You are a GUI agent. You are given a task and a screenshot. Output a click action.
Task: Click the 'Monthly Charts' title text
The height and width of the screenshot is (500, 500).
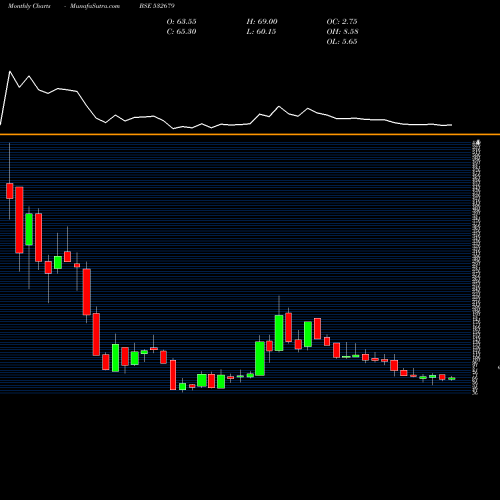29,6
